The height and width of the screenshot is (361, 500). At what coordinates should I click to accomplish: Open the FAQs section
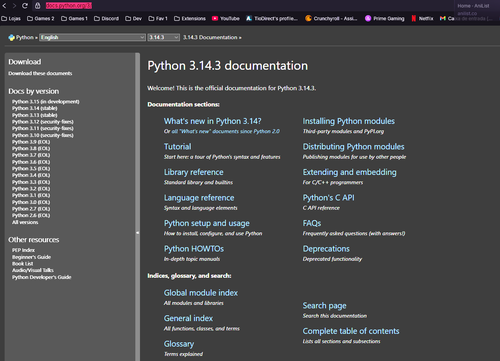(x=312, y=223)
